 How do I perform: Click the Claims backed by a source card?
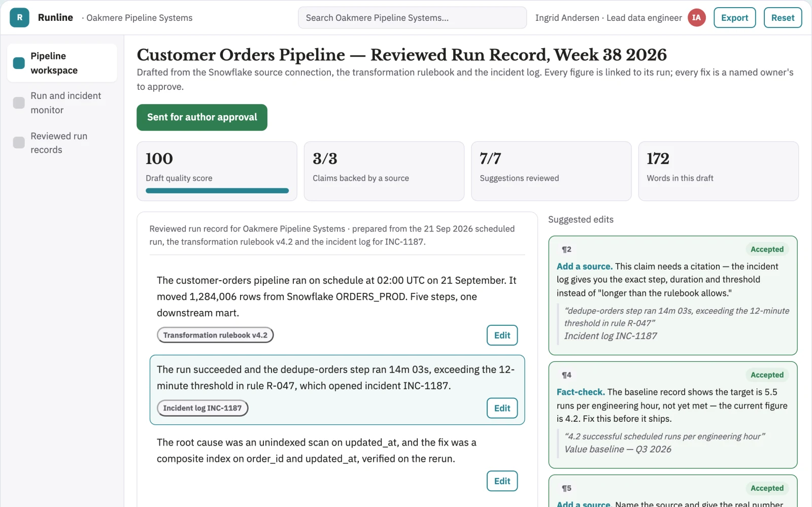click(384, 171)
